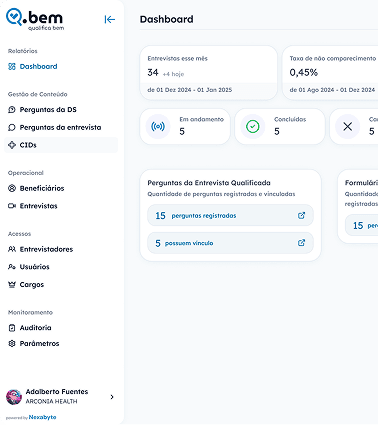The height and width of the screenshot is (425, 378).
Task: Click the Adalberto Fuentes user name
Action: tap(57, 392)
